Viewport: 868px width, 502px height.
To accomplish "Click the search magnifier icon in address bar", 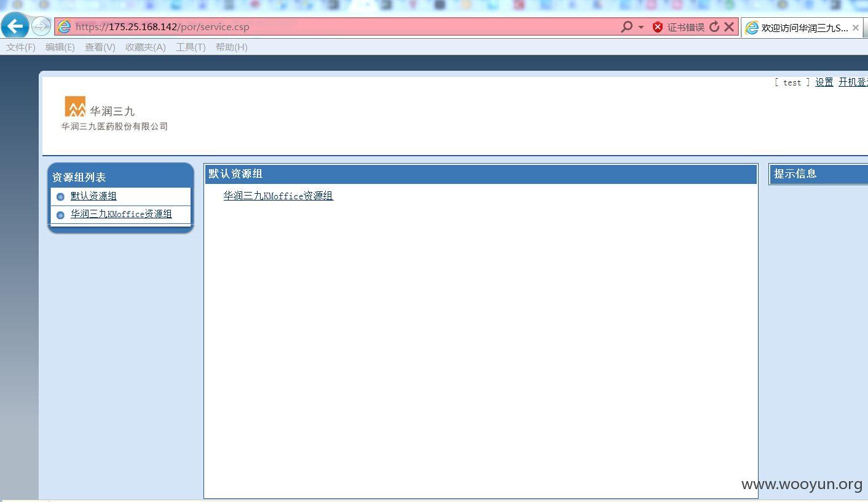I will pos(626,27).
